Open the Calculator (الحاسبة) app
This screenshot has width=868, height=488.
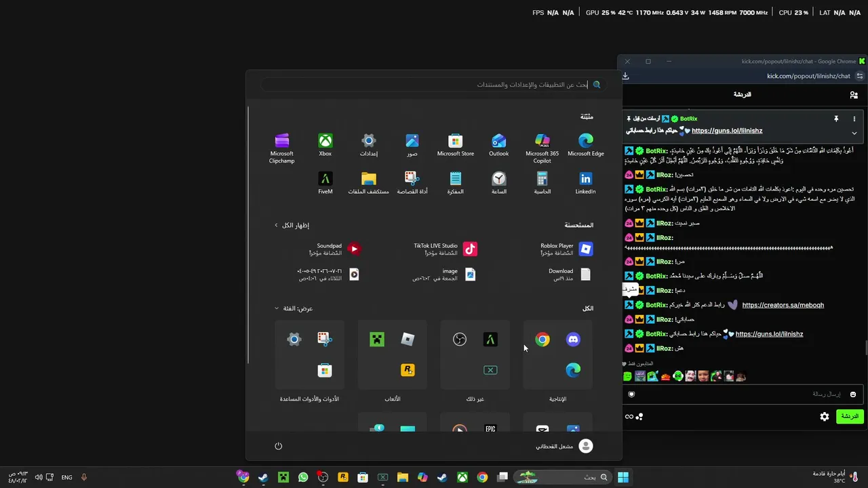[x=542, y=183]
